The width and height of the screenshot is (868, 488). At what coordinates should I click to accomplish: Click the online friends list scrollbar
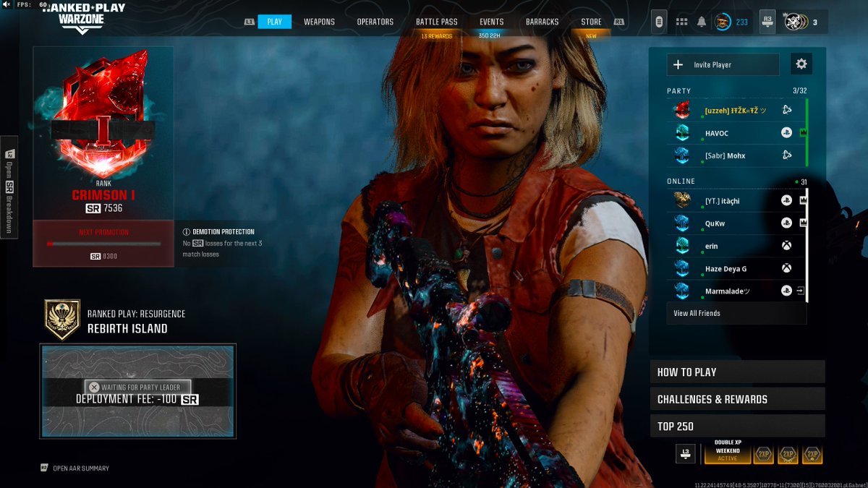pyautogui.click(x=808, y=246)
